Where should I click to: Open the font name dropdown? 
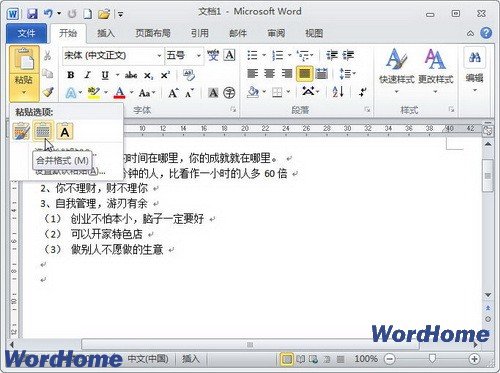(x=159, y=56)
